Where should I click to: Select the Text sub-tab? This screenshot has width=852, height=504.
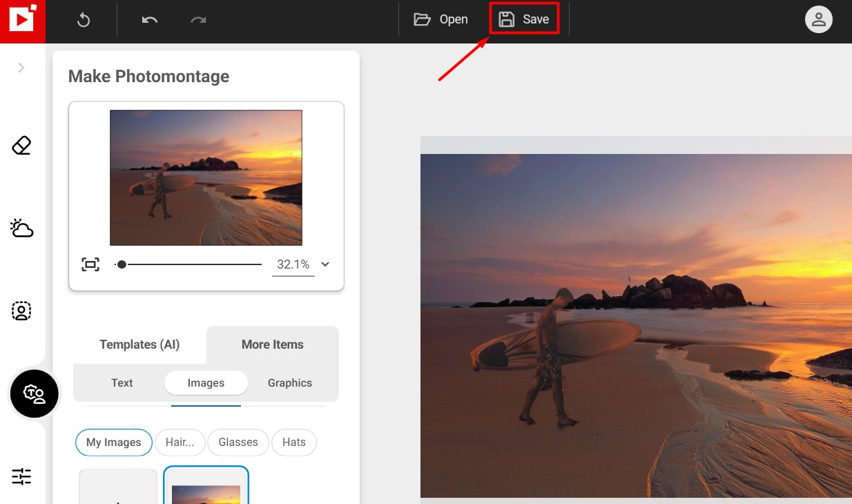pos(122,382)
